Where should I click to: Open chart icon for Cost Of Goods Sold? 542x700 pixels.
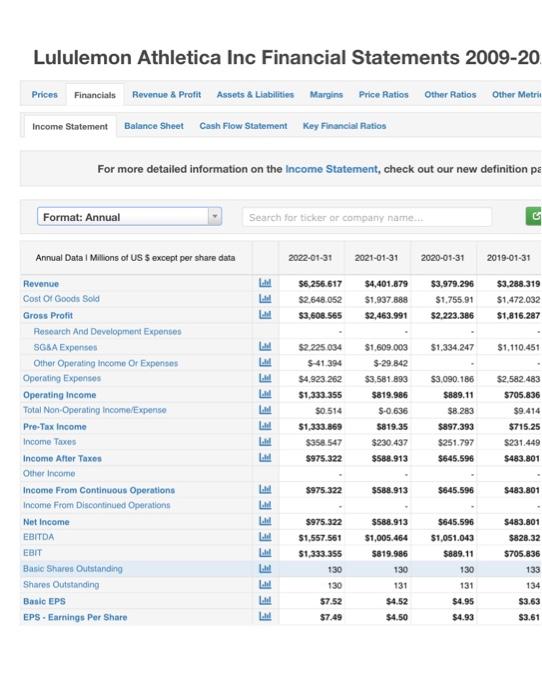point(265,299)
